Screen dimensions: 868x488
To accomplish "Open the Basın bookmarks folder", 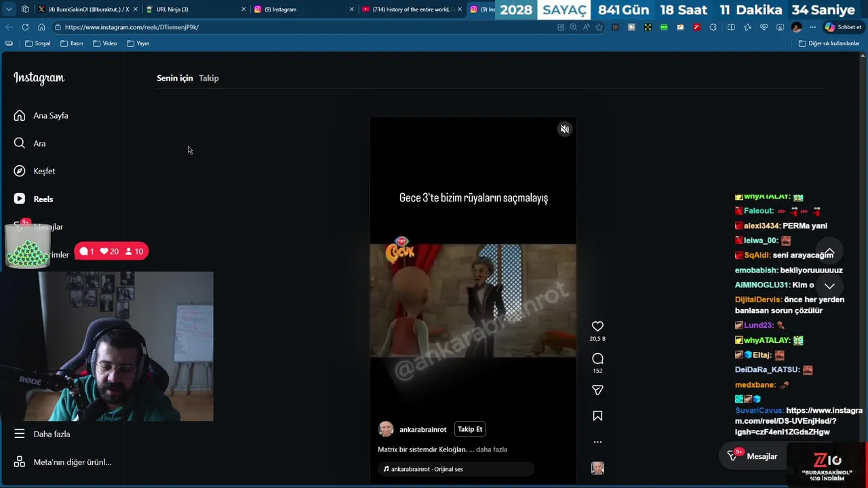I will (72, 43).
